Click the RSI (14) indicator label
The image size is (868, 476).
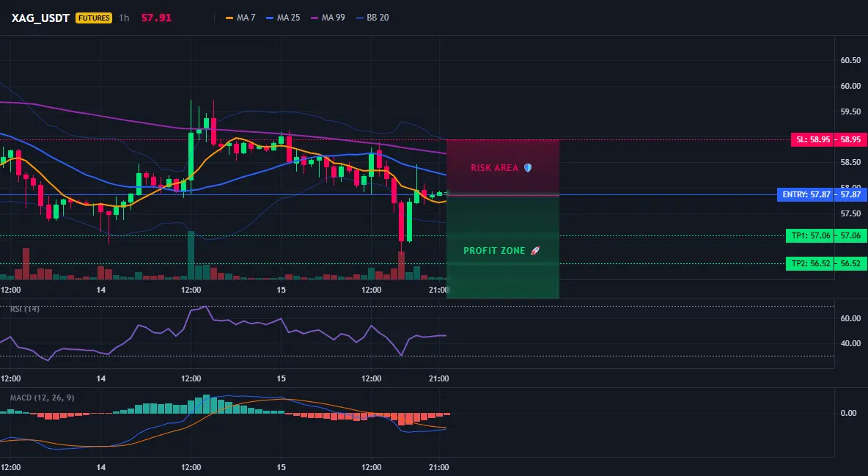tap(25, 309)
